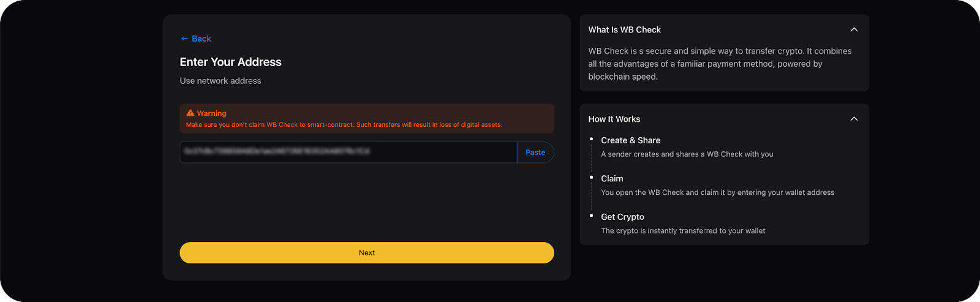Screen dimensions: 980x302
Task: Click the Claim step bullet
Action: pyautogui.click(x=591, y=178)
